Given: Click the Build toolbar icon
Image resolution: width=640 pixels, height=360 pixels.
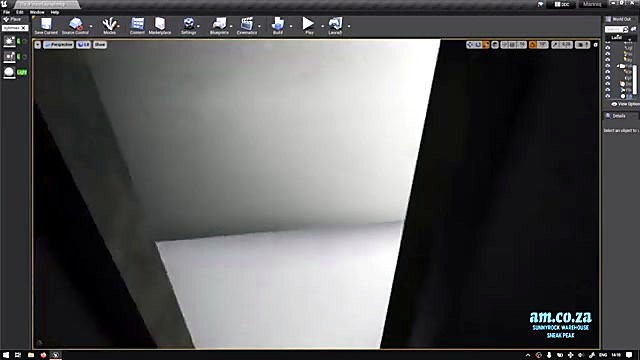Looking at the screenshot, I should click(x=278, y=25).
